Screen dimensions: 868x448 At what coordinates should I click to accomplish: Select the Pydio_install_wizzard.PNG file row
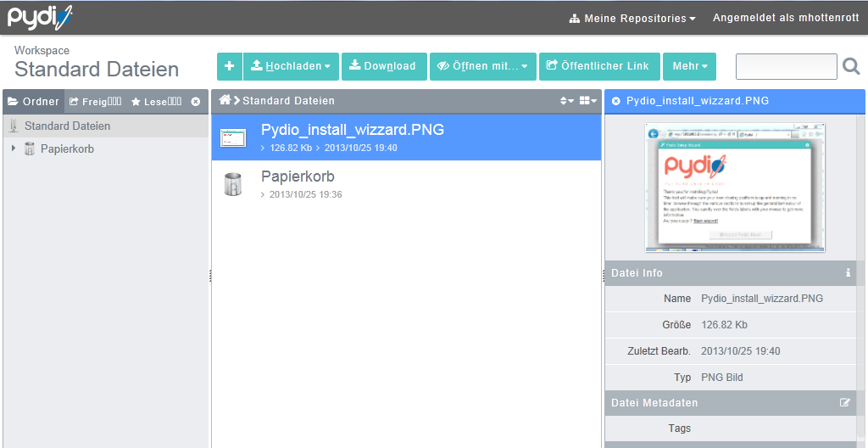click(x=406, y=137)
